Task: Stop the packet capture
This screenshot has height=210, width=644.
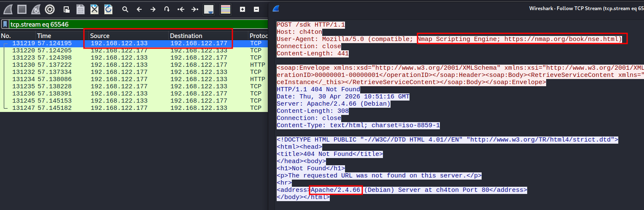Action: coord(22,9)
